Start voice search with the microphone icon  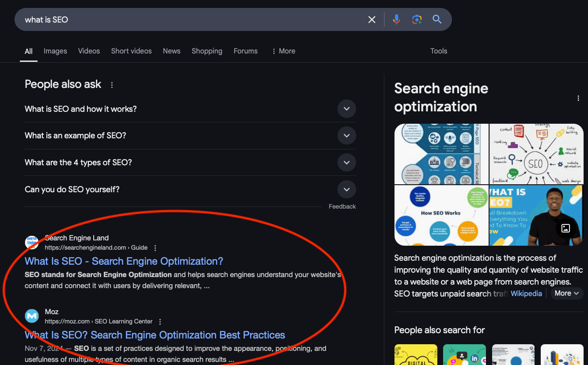tap(396, 19)
